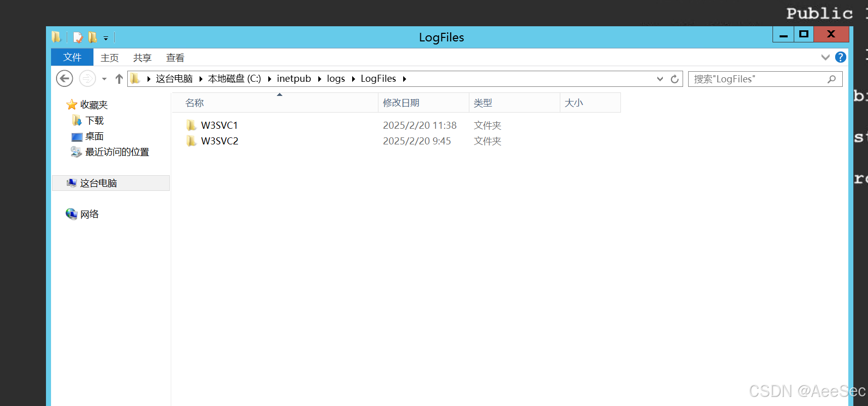The image size is (868, 406).
Task: Click the 桌面 desktop icon
Action: pyautogui.click(x=77, y=136)
